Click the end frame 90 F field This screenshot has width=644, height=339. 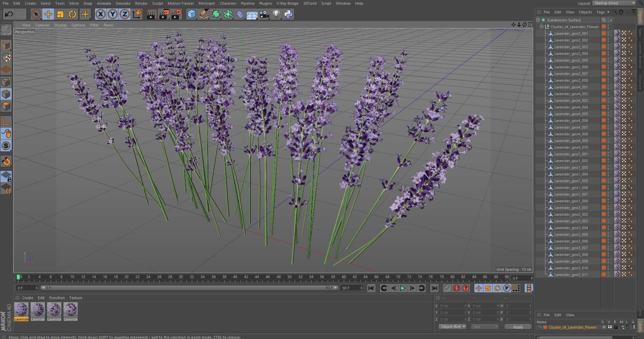point(352,288)
